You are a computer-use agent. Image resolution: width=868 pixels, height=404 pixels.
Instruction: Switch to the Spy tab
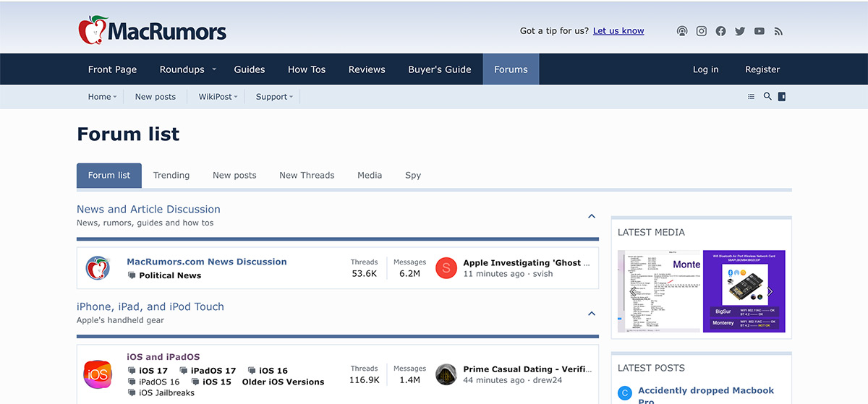point(413,175)
